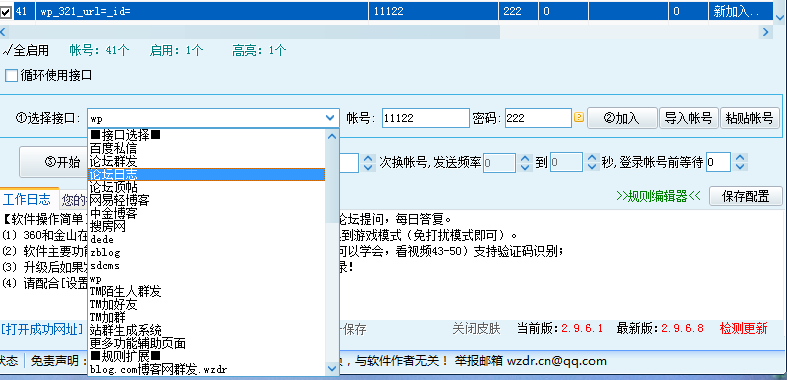The image size is (787, 380).
Task: Click the horizontal scrollbar thumb of table
Action: point(254,32)
